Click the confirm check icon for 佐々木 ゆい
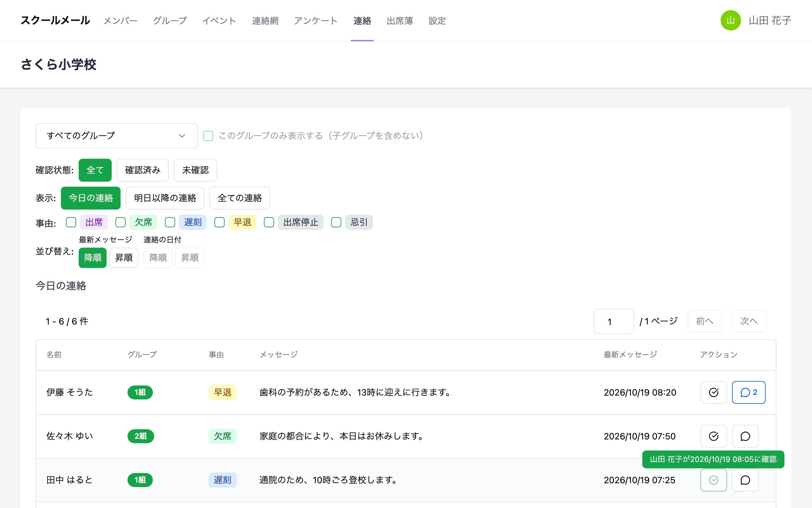Image resolution: width=812 pixels, height=508 pixels. pyautogui.click(x=713, y=436)
